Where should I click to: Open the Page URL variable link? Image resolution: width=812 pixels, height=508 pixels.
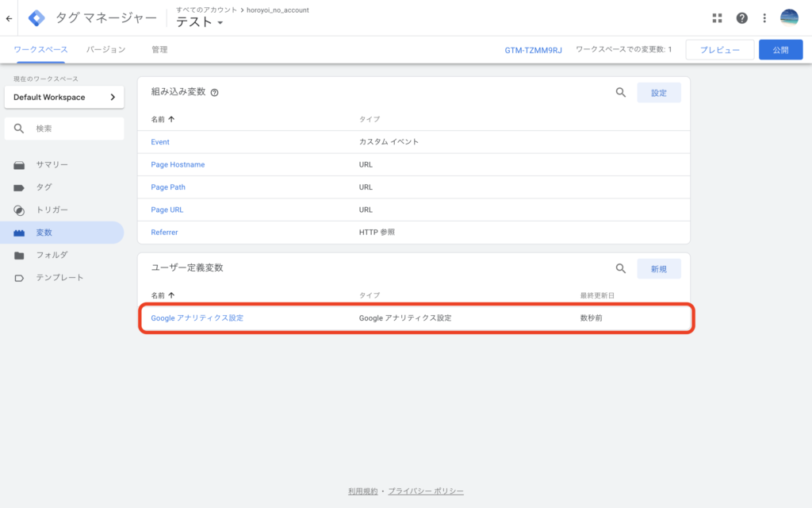click(167, 210)
